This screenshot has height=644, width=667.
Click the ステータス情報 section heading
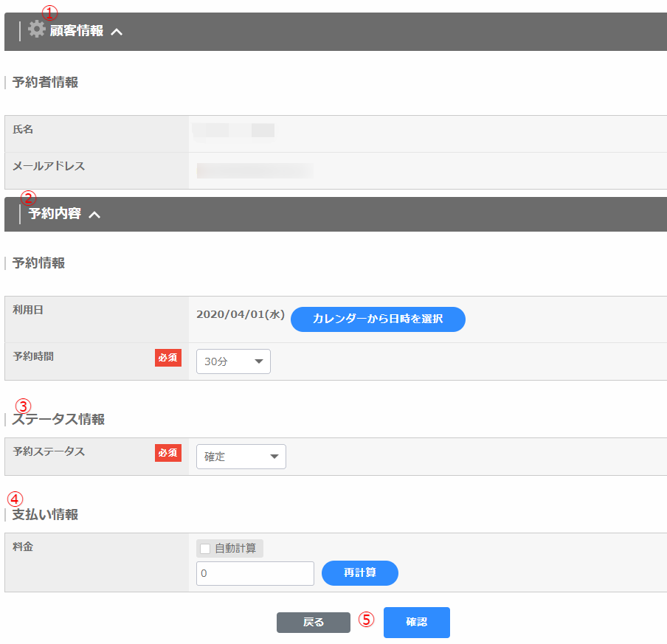click(x=58, y=420)
